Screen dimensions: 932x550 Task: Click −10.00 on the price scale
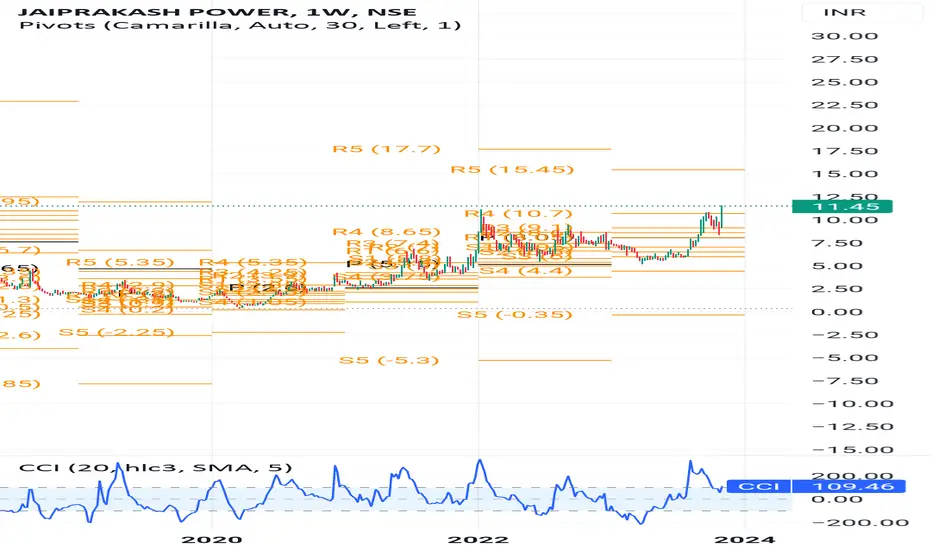852,404
